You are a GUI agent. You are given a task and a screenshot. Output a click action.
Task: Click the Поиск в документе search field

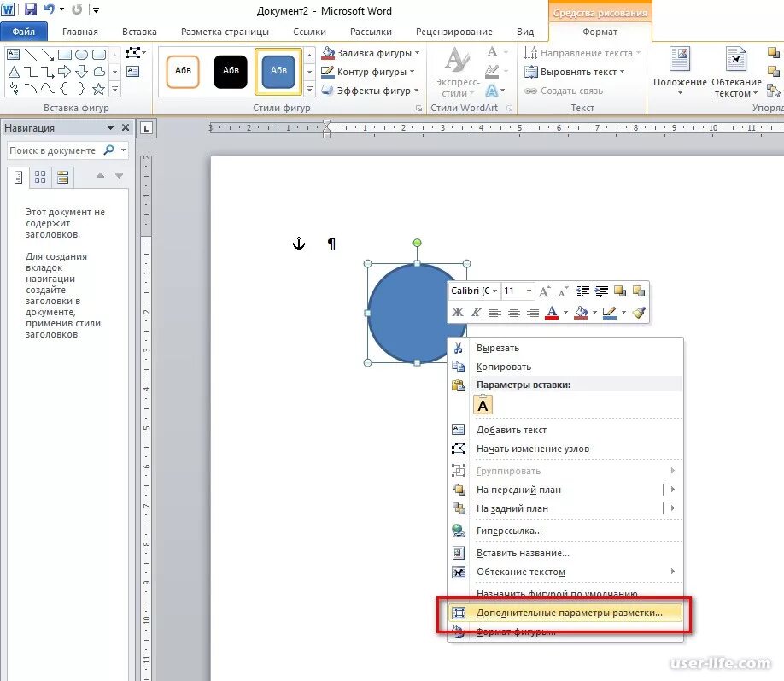pyautogui.click(x=52, y=150)
